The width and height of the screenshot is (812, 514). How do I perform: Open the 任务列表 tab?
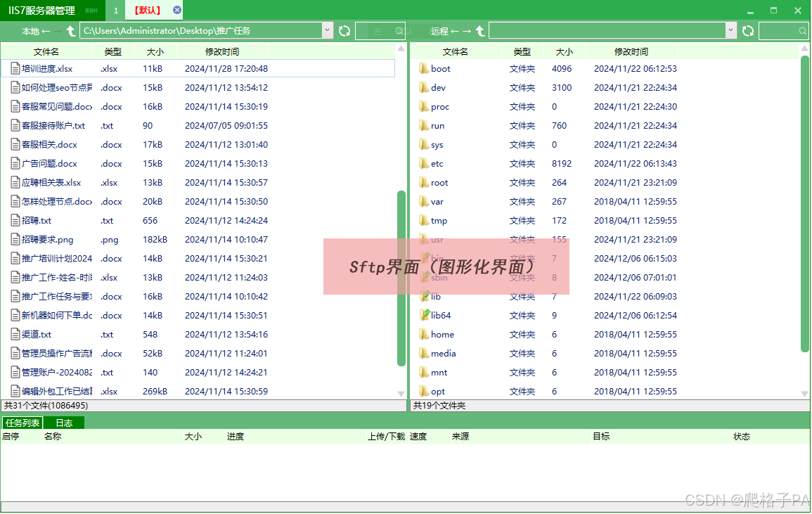point(22,423)
